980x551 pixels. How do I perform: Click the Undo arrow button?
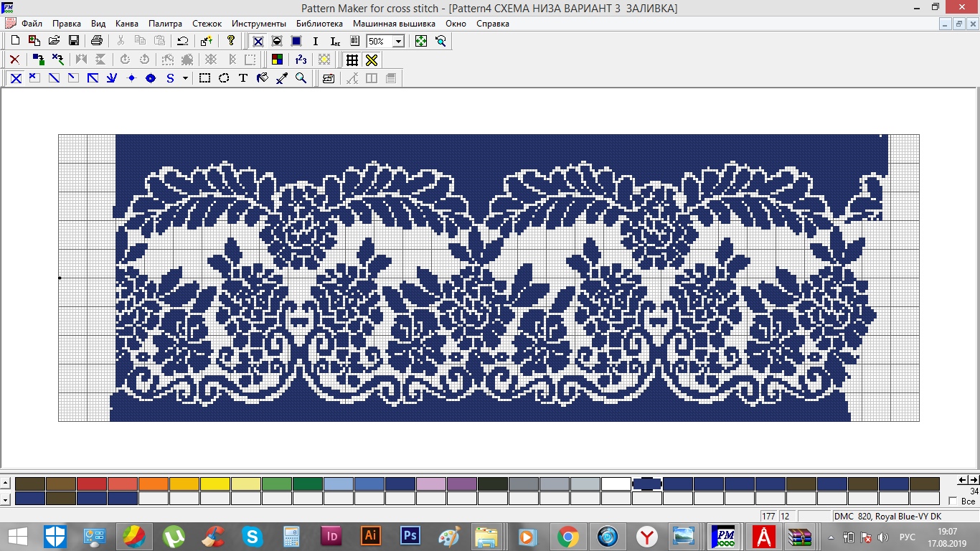pos(183,41)
